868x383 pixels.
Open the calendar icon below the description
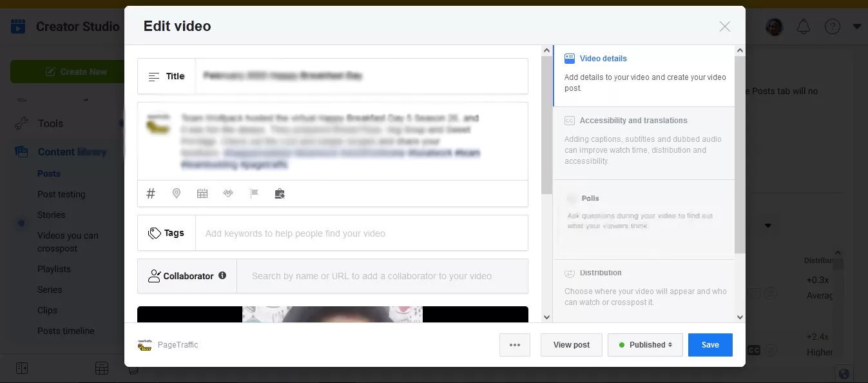tap(202, 193)
